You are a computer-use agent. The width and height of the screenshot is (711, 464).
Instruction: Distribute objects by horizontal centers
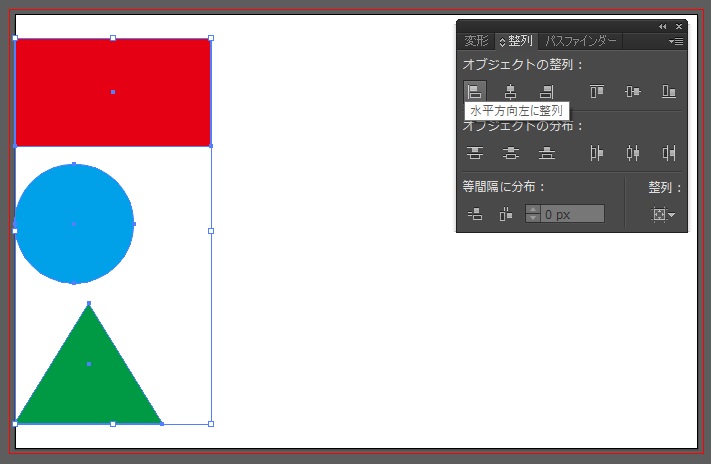632,153
